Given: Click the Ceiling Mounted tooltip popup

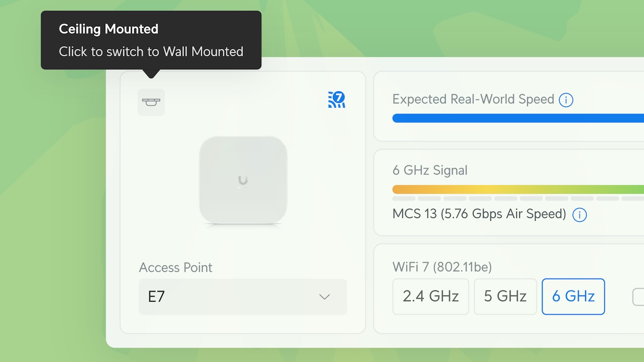Looking at the screenshot, I should 151,40.
